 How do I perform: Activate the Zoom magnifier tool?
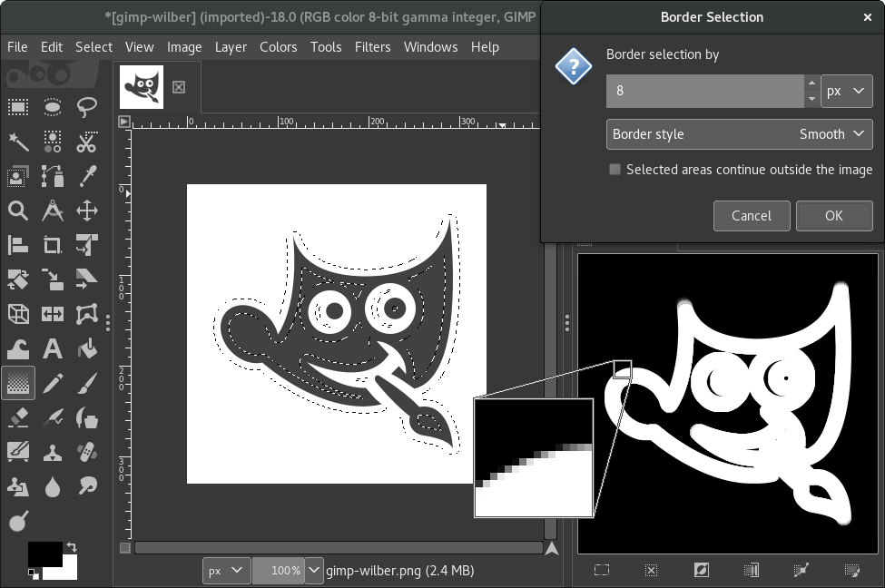pyautogui.click(x=18, y=211)
